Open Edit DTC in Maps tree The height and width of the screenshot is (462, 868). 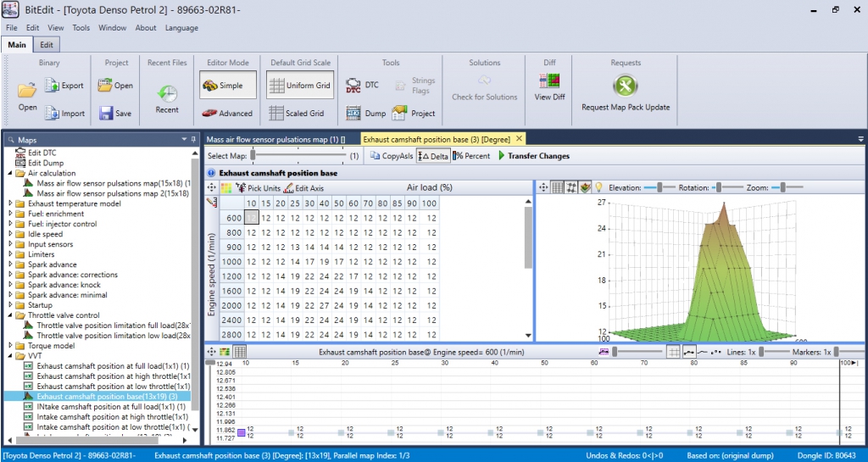36,153
